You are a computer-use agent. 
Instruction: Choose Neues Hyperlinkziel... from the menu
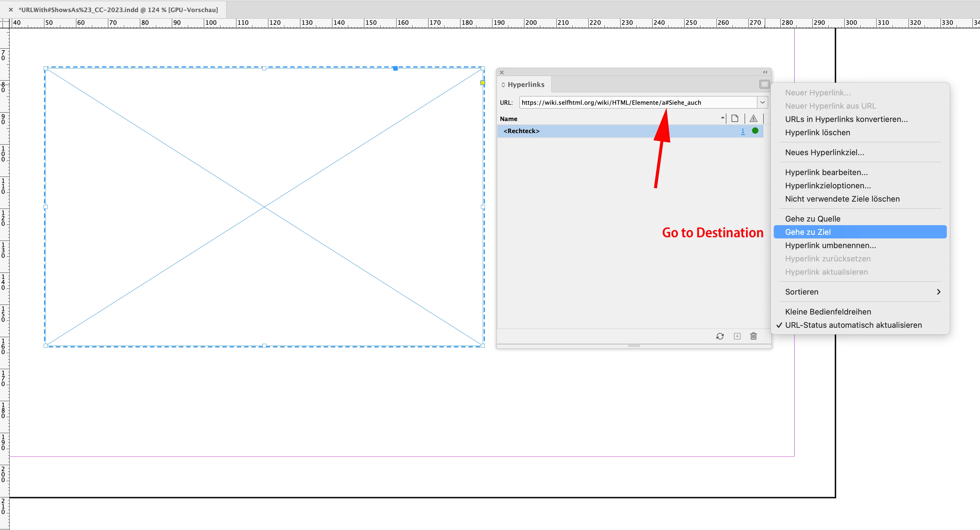pos(824,152)
